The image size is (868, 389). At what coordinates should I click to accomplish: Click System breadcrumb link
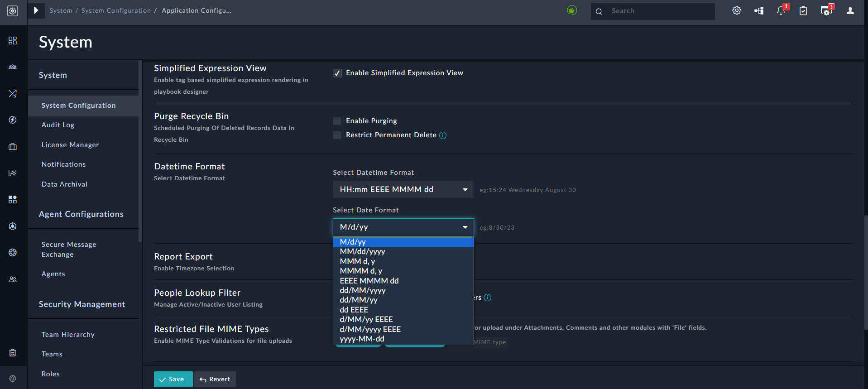(61, 10)
